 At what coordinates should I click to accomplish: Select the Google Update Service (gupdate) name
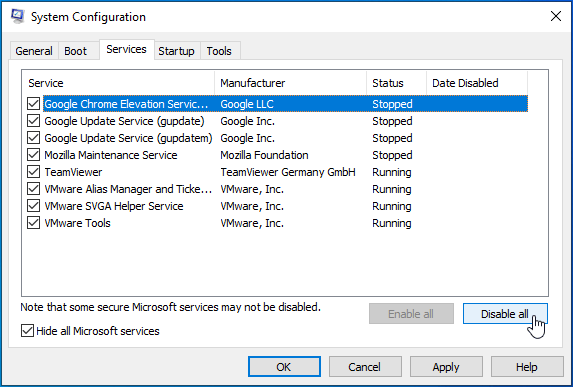[x=124, y=121]
